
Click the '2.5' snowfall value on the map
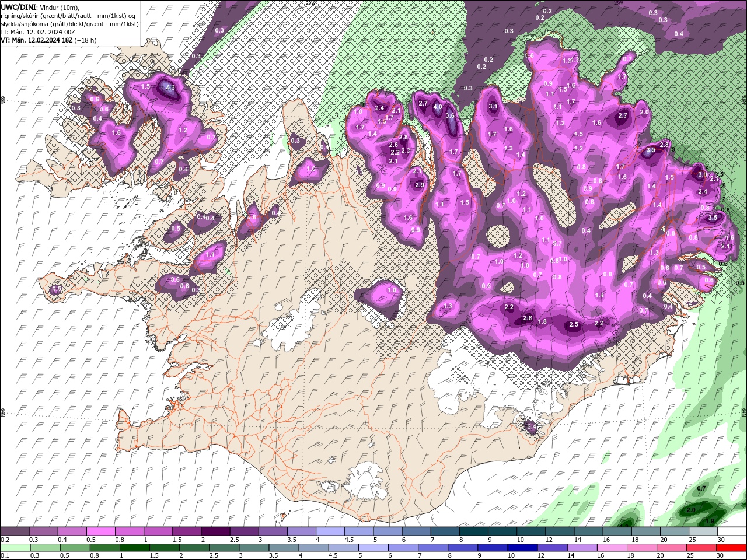click(x=574, y=324)
